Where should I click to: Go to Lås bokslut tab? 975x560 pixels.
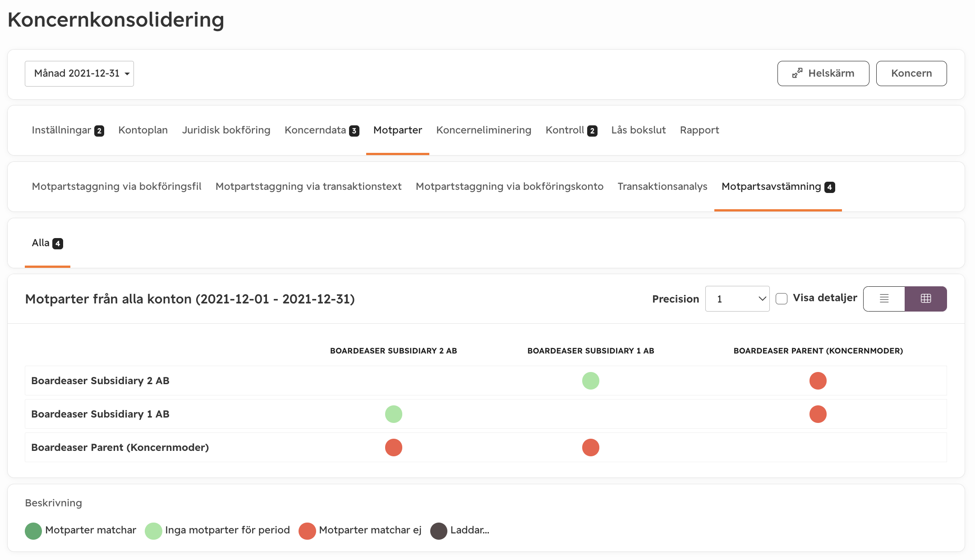pyautogui.click(x=638, y=130)
